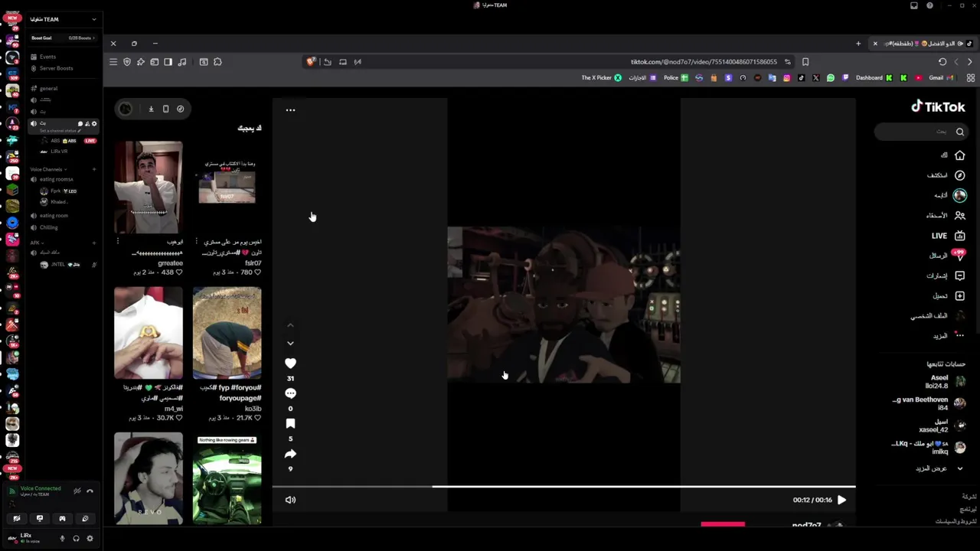Bookmark this page in the address bar

pyautogui.click(x=805, y=62)
